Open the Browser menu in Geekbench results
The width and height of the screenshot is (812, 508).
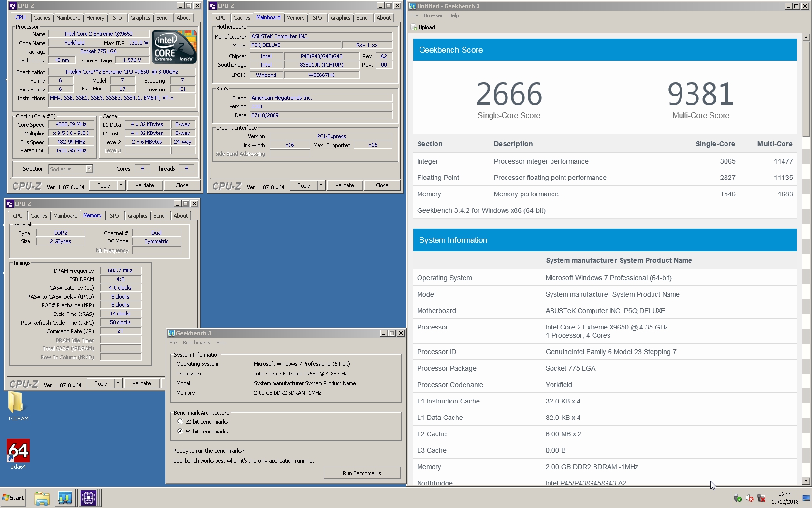433,15
